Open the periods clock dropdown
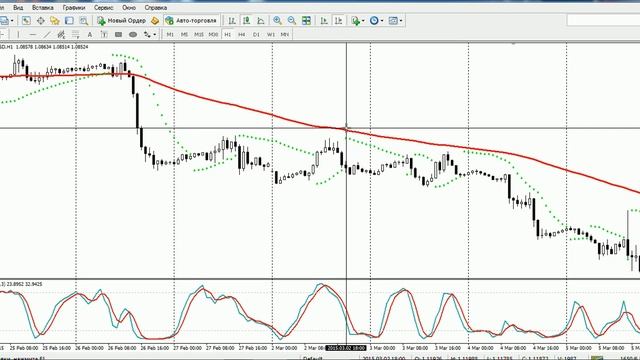The height and width of the screenshot is (360, 640). pos(376,20)
